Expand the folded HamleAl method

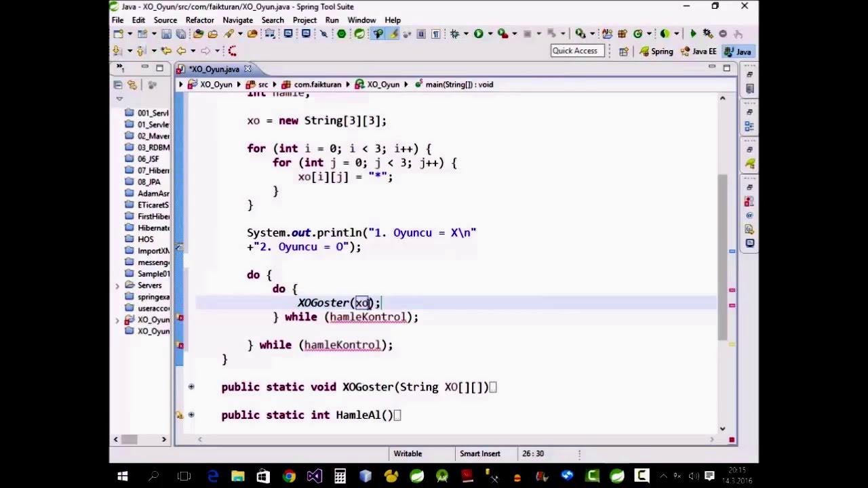[x=191, y=415]
